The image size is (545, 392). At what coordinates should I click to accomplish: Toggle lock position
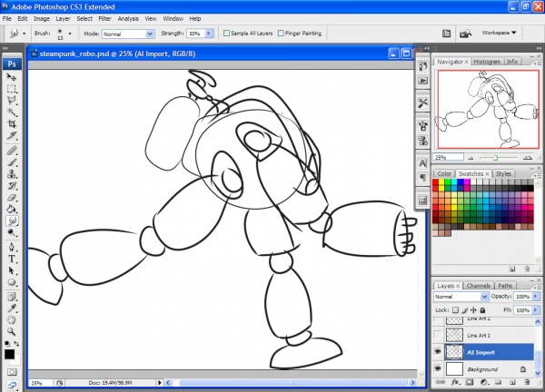(473, 310)
